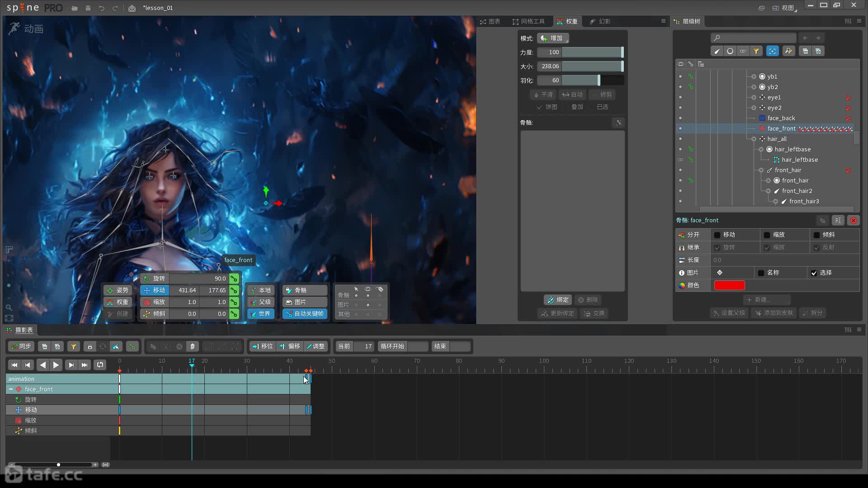Expand the eye1 tree node
Viewport: 868px width, 488px height.
click(x=754, y=98)
